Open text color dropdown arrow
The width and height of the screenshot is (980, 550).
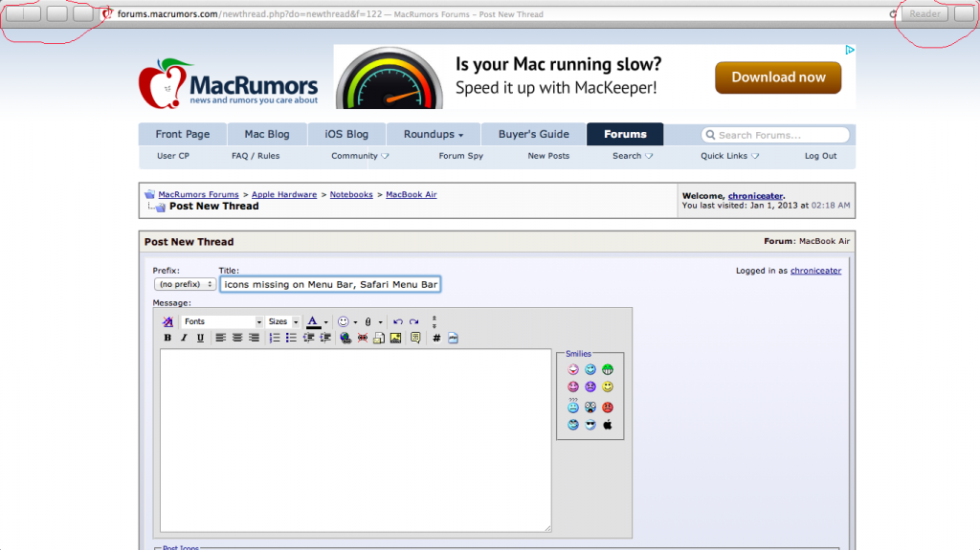pyautogui.click(x=325, y=322)
